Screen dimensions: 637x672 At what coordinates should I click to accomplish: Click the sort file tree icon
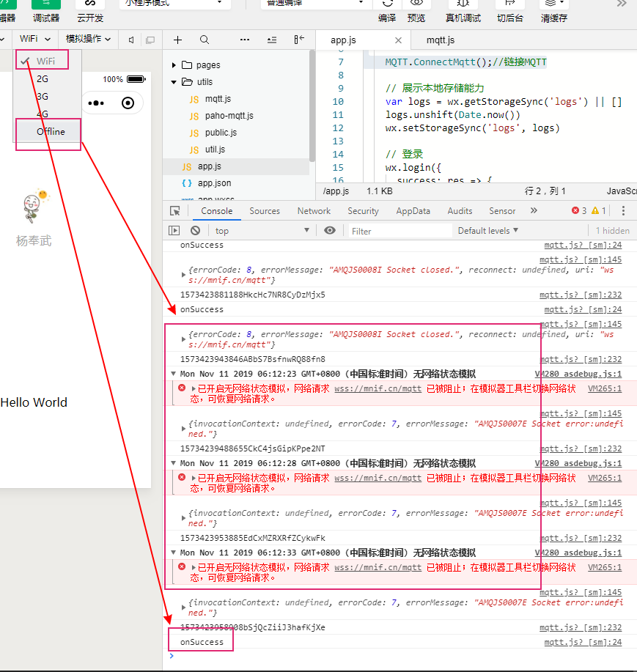point(272,40)
